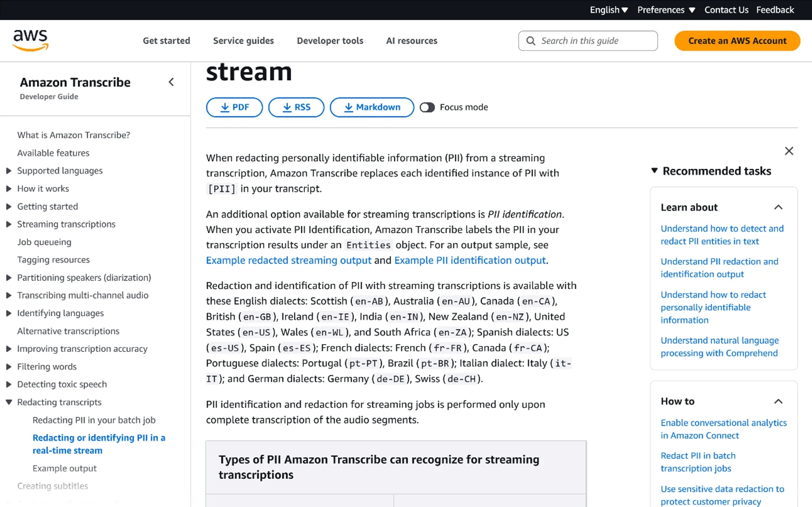Follow Example PII identification output link
812x507 pixels.
point(470,260)
